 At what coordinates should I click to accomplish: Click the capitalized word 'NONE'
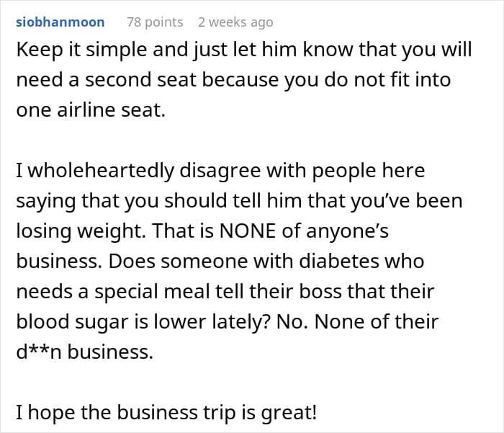pyautogui.click(x=248, y=231)
